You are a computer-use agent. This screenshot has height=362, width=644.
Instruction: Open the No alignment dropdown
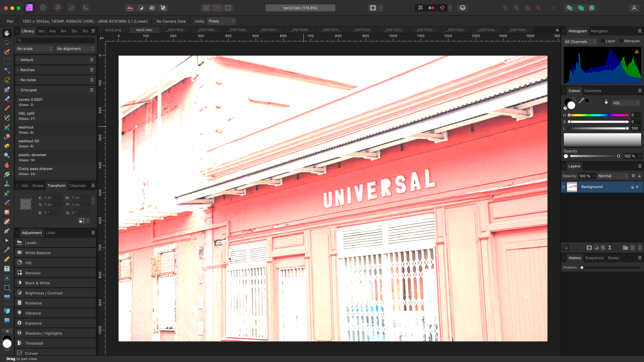75,48
